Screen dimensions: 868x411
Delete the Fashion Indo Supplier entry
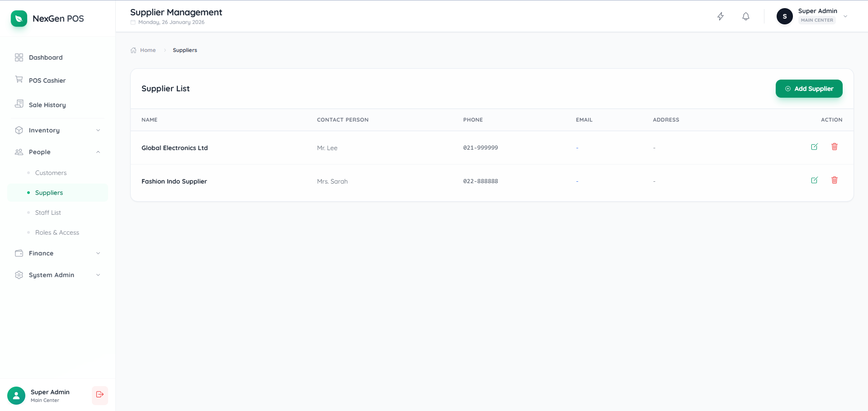click(x=835, y=180)
